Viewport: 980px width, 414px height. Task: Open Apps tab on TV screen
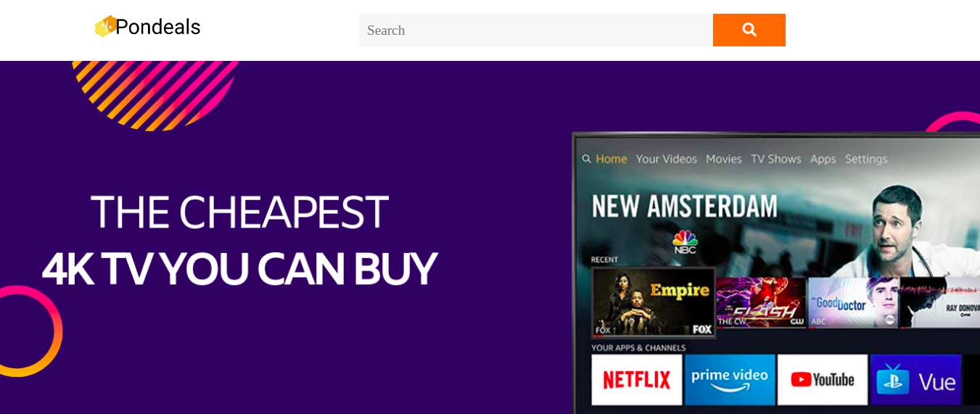[823, 159]
